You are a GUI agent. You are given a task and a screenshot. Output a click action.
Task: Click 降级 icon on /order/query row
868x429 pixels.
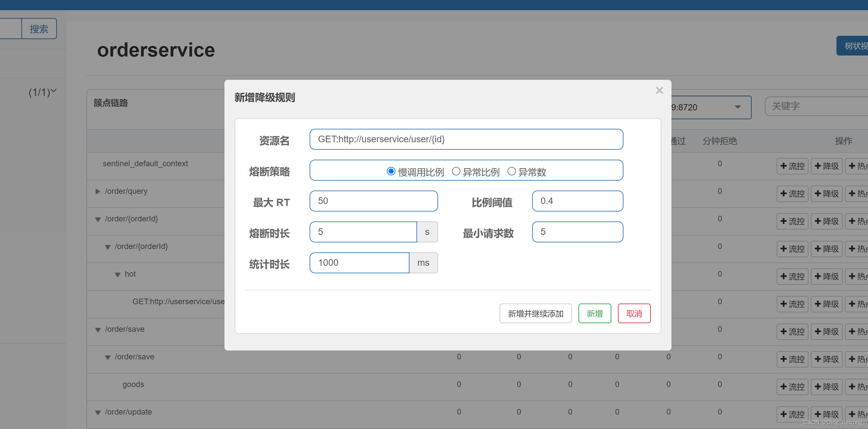pyautogui.click(x=827, y=193)
